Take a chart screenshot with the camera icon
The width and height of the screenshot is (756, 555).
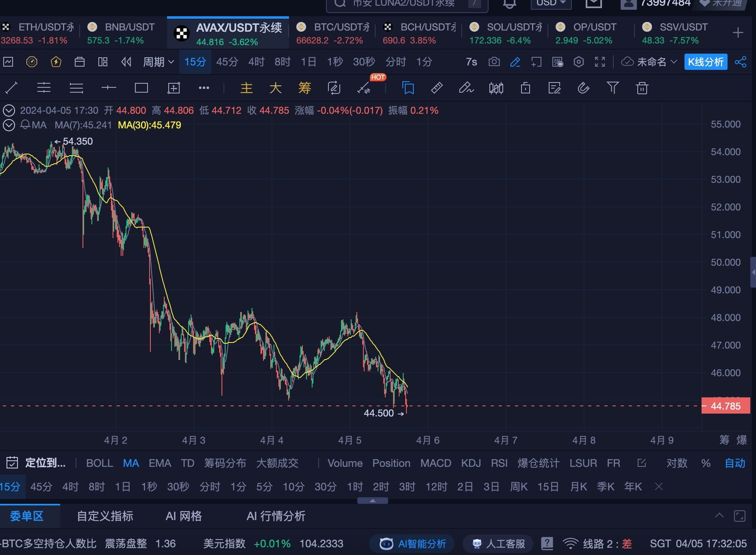(494, 62)
